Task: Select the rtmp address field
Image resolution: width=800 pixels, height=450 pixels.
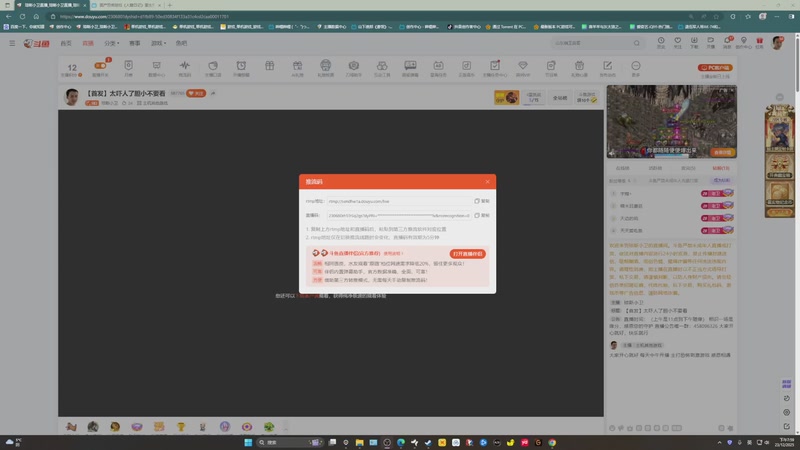Action: (x=399, y=201)
